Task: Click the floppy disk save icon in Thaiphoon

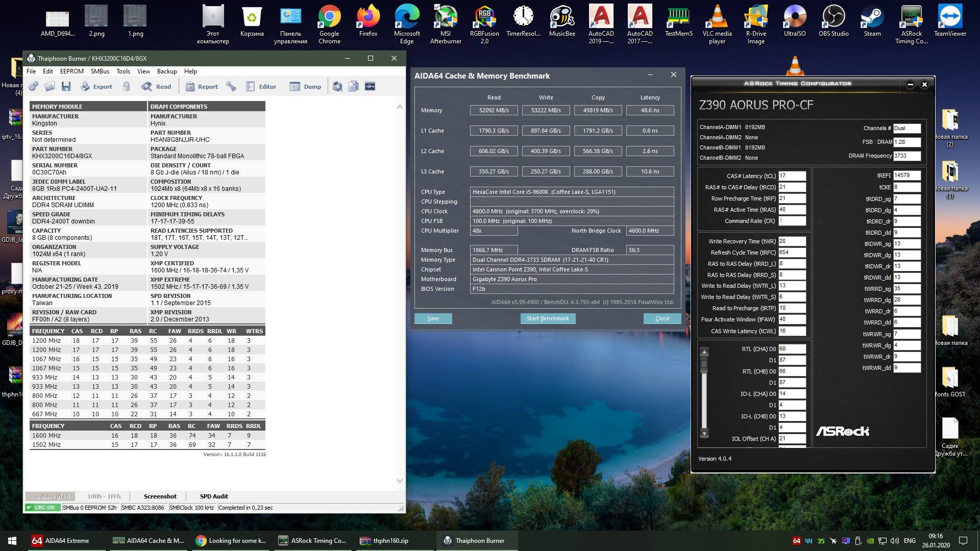Action: click(66, 87)
